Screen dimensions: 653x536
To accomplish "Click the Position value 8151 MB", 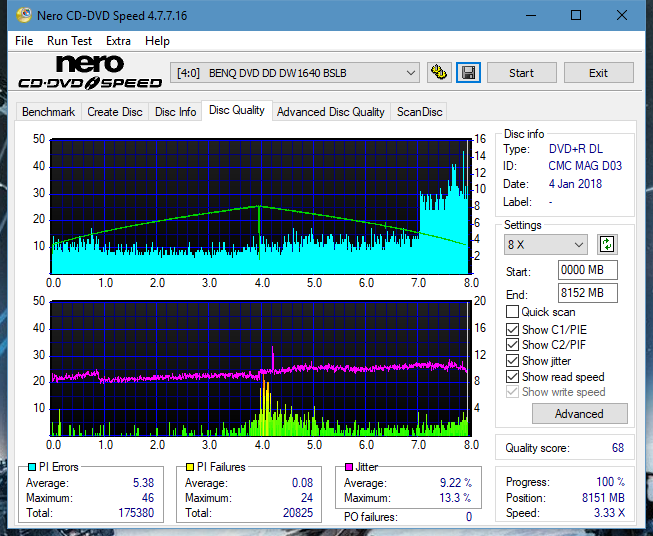I will point(603,498).
